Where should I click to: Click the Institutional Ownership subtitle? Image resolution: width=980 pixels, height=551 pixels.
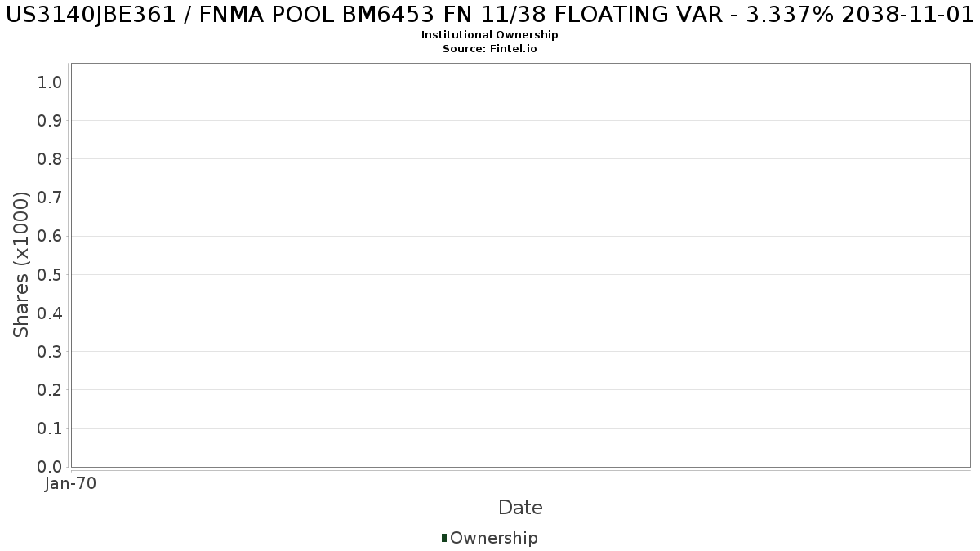(490, 35)
